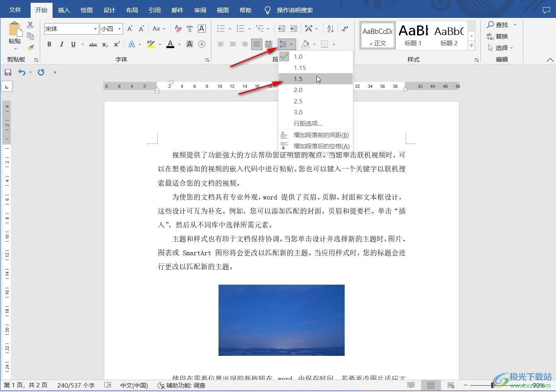Click the blue sky picture in the document

click(x=281, y=320)
